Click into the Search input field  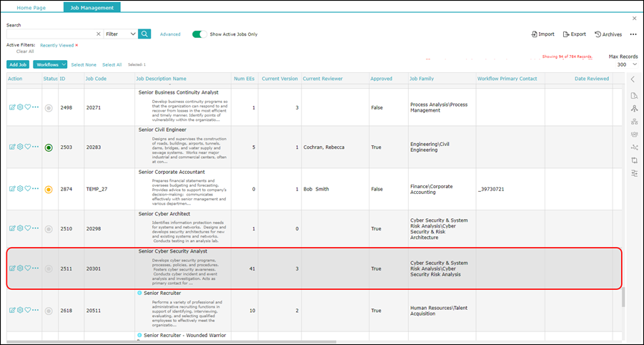coord(49,34)
